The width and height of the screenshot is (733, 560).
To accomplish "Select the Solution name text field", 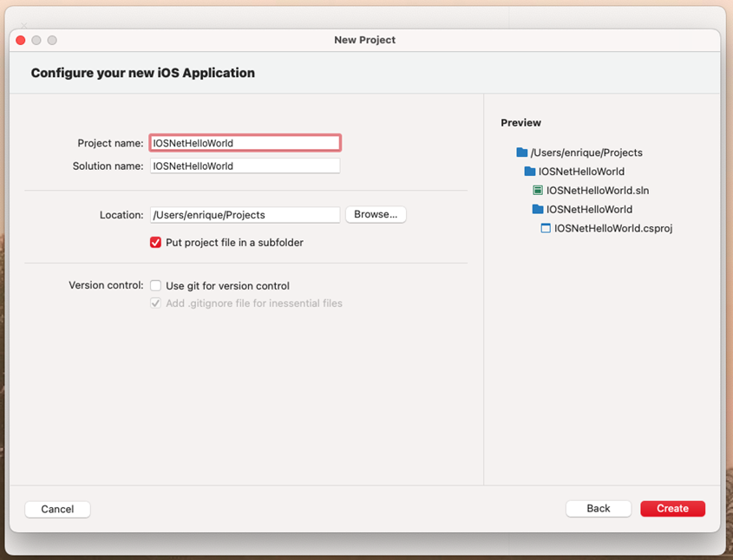I will (245, 166).
